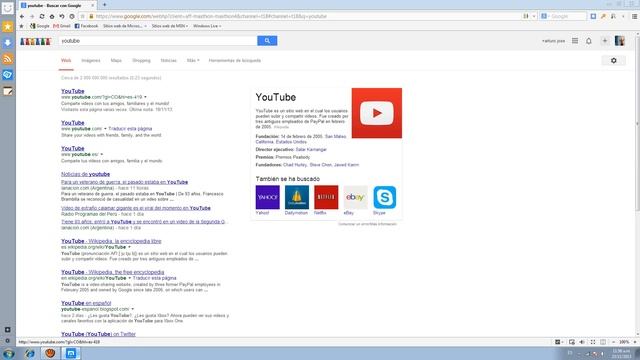
Task: Reload the current page
Action: coord(42,16)
